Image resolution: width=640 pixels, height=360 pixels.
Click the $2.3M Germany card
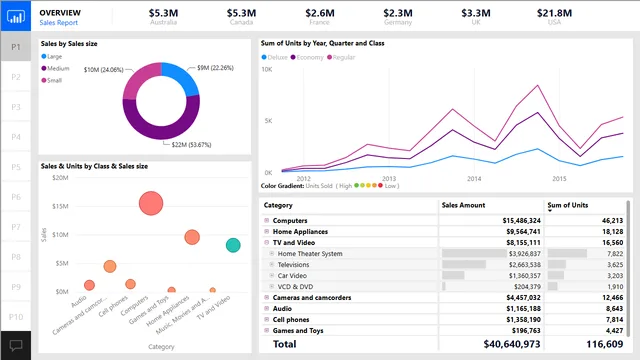[x=398, y=16]
